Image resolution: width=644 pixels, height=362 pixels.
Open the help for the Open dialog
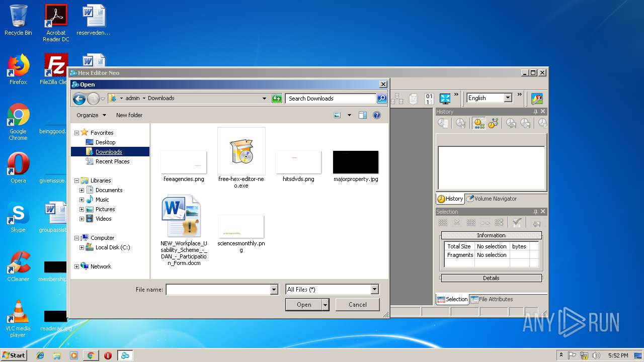pos(376,115)
